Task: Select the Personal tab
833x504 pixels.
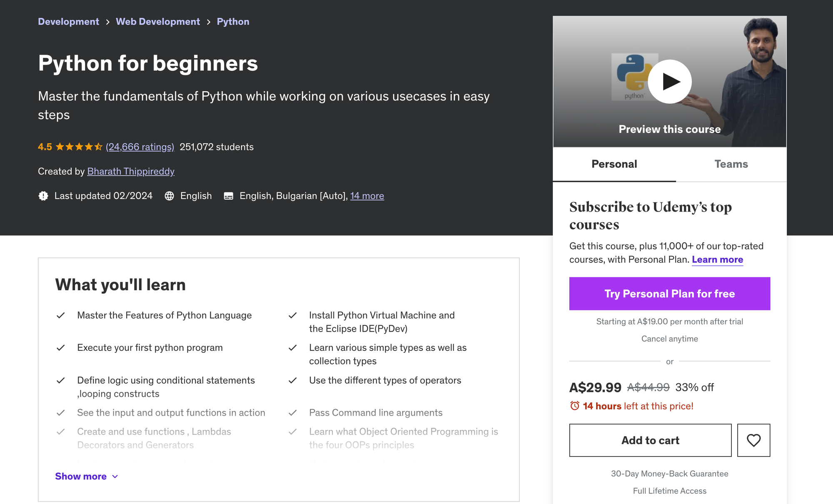Action: pyautogui.click(x=614, y=164)
